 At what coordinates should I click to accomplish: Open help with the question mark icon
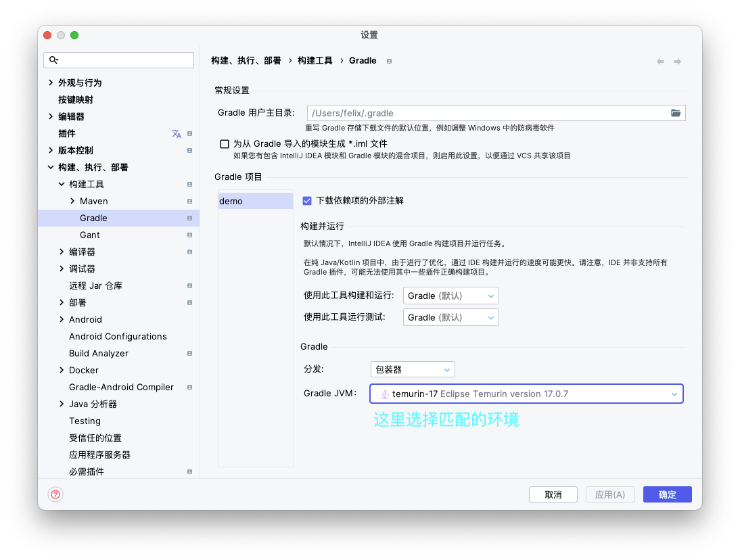(55, 494)
